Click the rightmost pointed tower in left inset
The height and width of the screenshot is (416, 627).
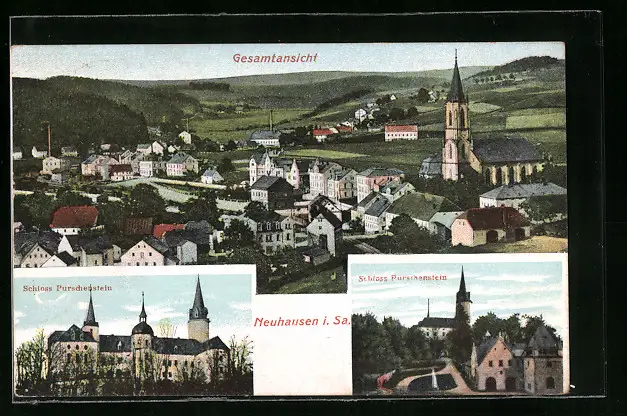coord(198,312)
